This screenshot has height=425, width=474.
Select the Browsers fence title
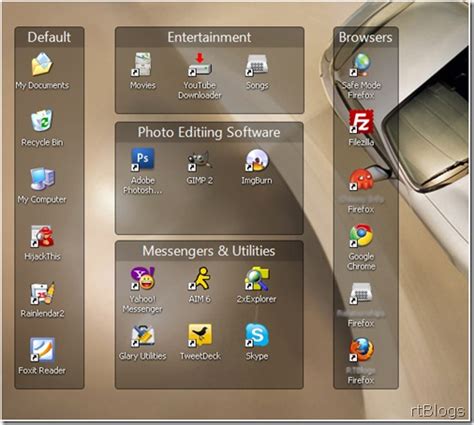366,37
